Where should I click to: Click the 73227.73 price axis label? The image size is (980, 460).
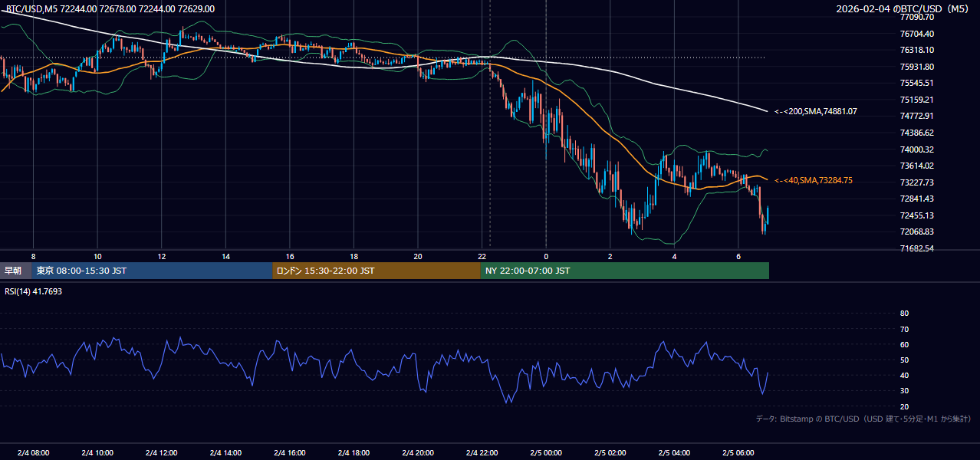[917, 182]
